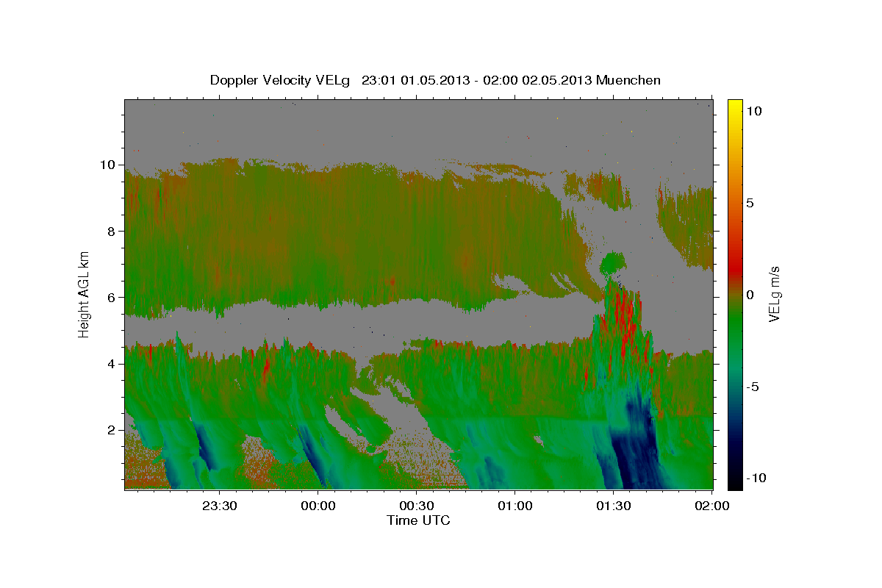Click the 'Time UTC' axis label
The width and height of the screenshot is (882, 588).
point(418,520)
